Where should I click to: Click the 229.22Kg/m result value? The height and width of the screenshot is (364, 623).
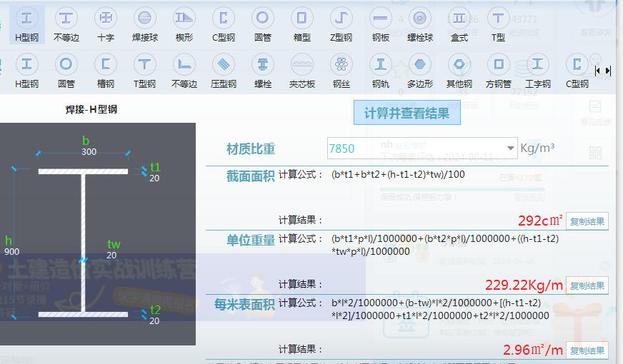click(x=524, y=285)
